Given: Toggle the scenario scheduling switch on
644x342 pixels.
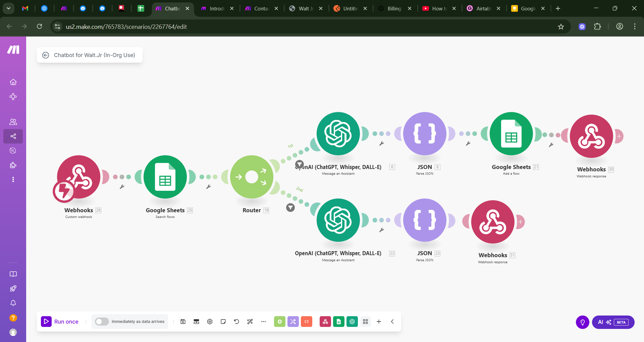Looking at the screenshot, I should [x=102, y=322].
